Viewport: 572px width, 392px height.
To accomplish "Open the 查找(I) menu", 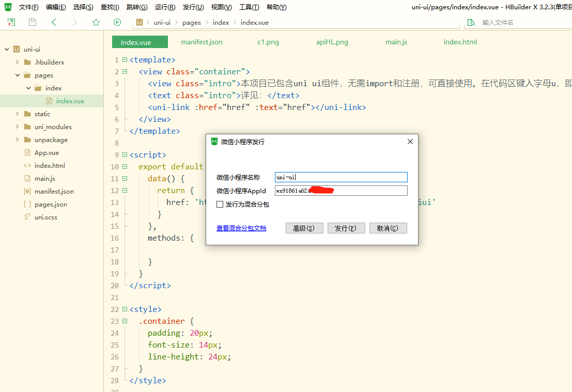I will tap(110, 7).
